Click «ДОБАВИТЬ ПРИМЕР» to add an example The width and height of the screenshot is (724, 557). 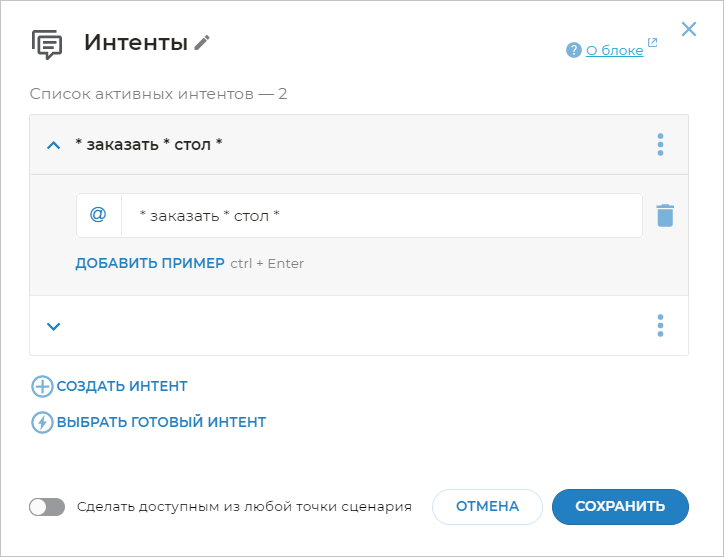tap(150, 264)
